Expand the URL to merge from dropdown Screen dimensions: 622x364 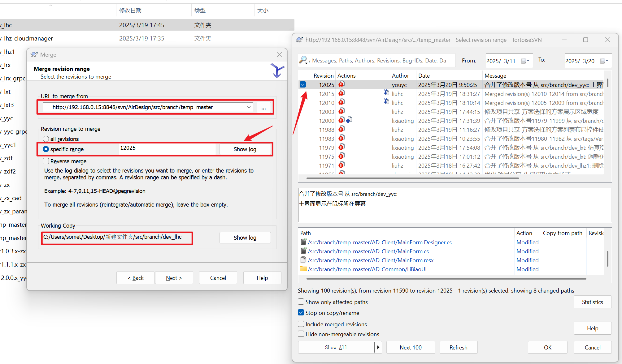pyautogui.click(x=249, y=107)
